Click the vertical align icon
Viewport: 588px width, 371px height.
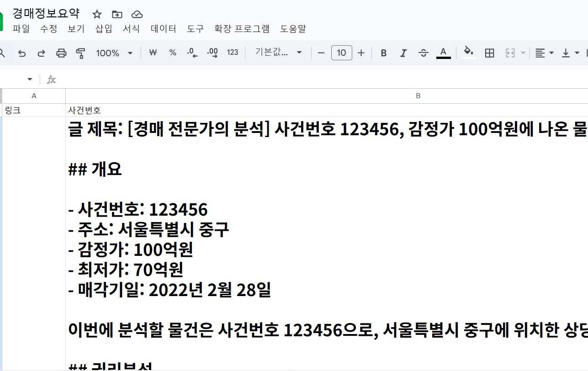coord(566,53)
